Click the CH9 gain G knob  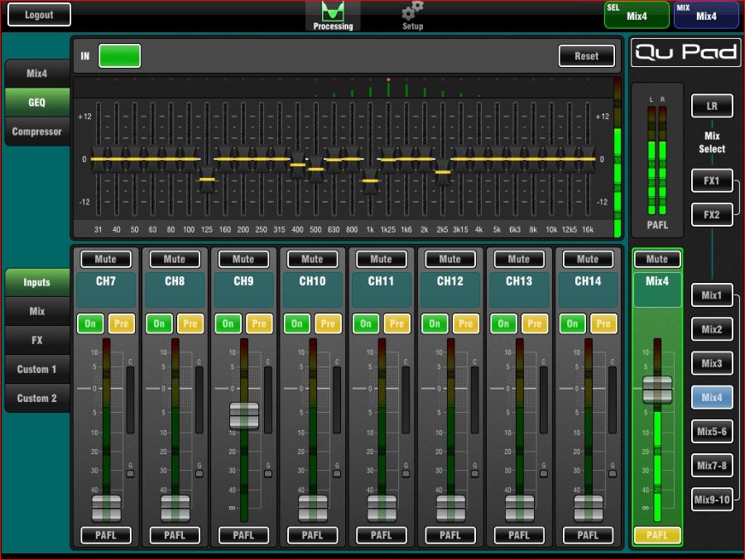point(268,473)
